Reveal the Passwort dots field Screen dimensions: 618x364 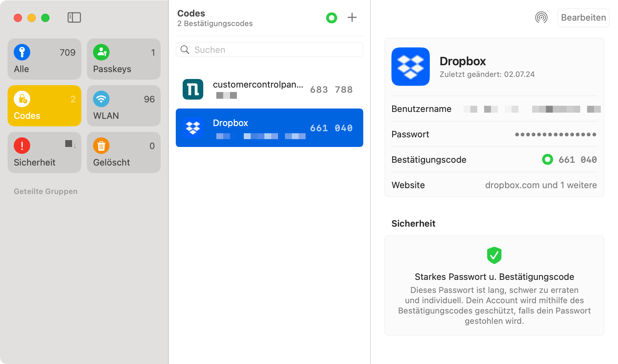click(556, 134)
